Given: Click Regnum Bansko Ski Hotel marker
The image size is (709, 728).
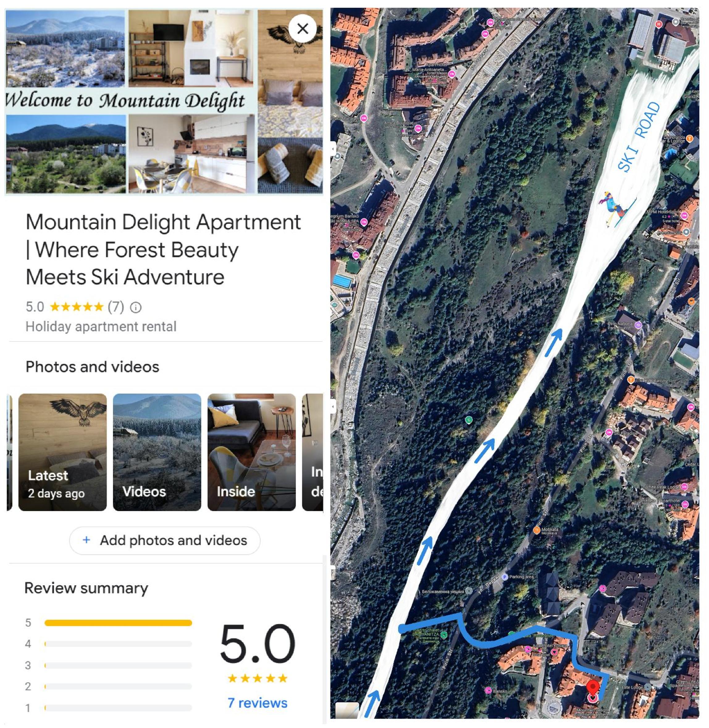Looking at the screenshot, I should 364,222.
